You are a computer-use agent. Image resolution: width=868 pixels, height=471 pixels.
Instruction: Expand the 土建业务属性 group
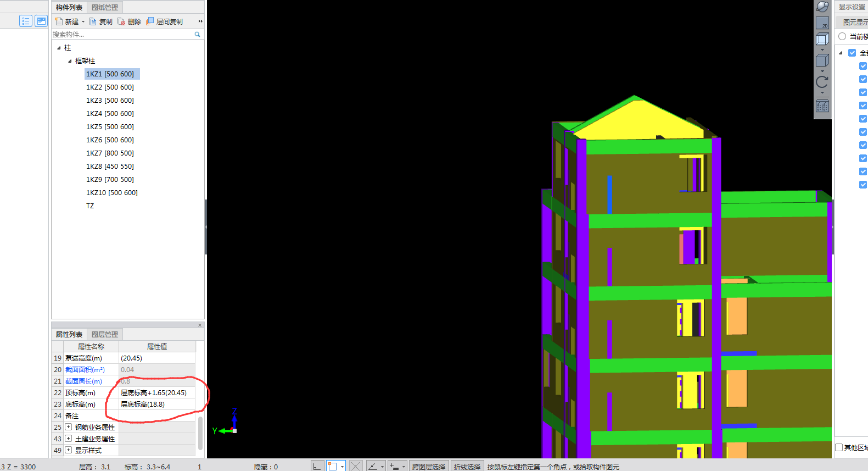69,439
